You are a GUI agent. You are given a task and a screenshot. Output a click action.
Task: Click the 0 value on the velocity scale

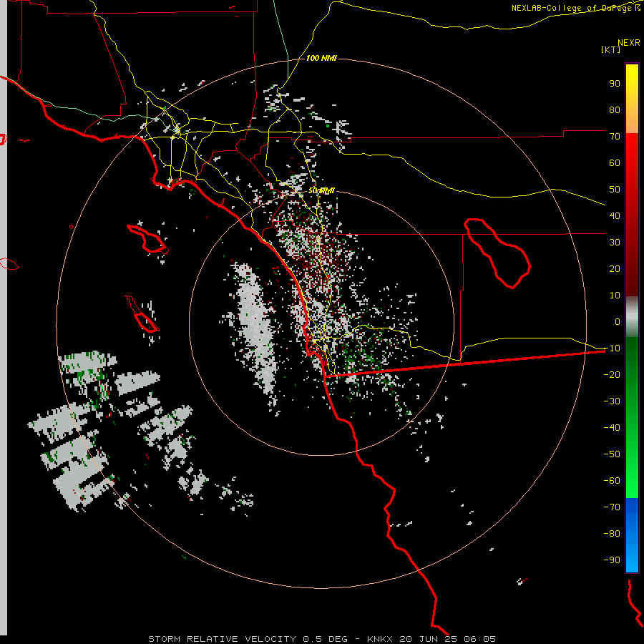618,321
